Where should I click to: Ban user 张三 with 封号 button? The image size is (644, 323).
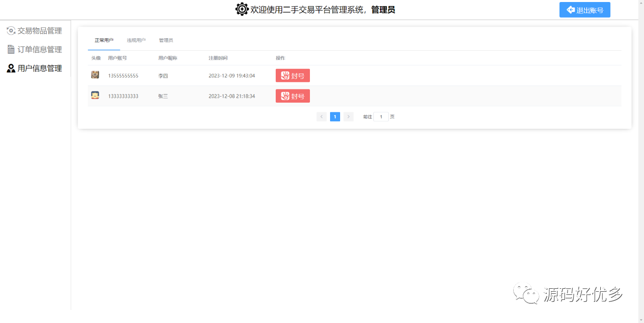(x=293, y=96)
